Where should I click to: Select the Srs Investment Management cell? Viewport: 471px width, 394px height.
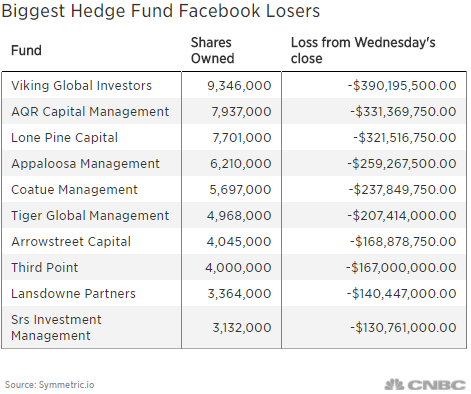tap(56, 328)
